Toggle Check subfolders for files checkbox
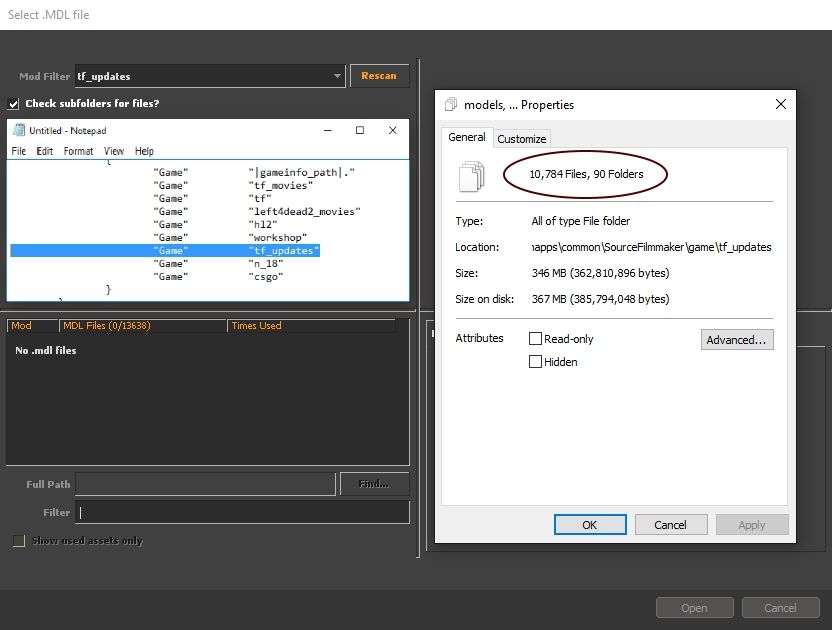 [14, 104]
